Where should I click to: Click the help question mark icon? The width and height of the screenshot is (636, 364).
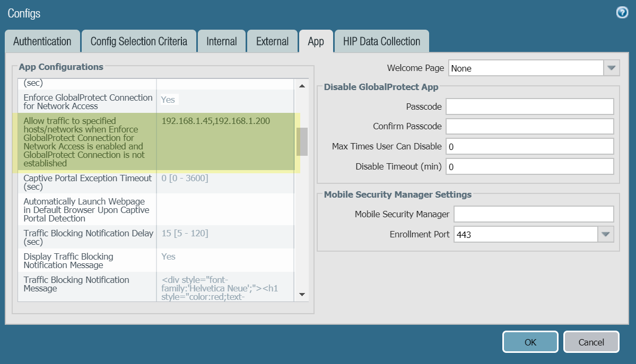pyautogui.click(x=622, y=13)
